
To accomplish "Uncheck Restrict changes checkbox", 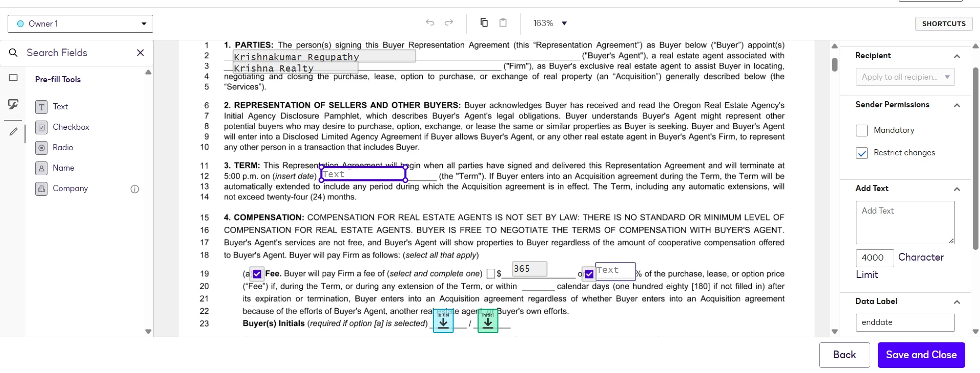I will [x=862, y=153].
